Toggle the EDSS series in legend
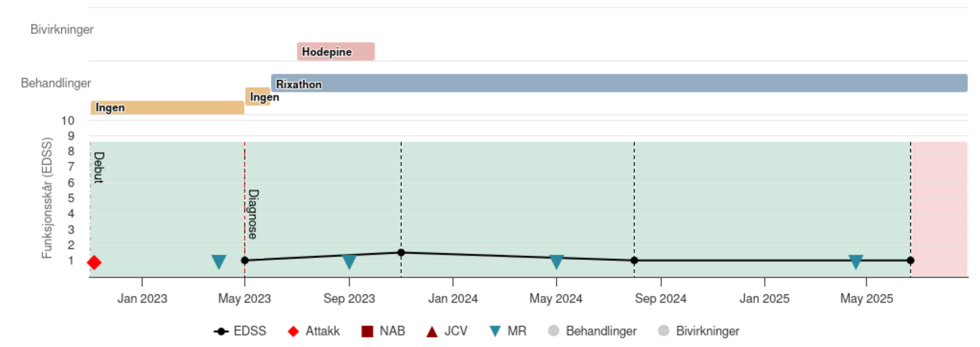980x347 pixels. click(x=240, y=331)
